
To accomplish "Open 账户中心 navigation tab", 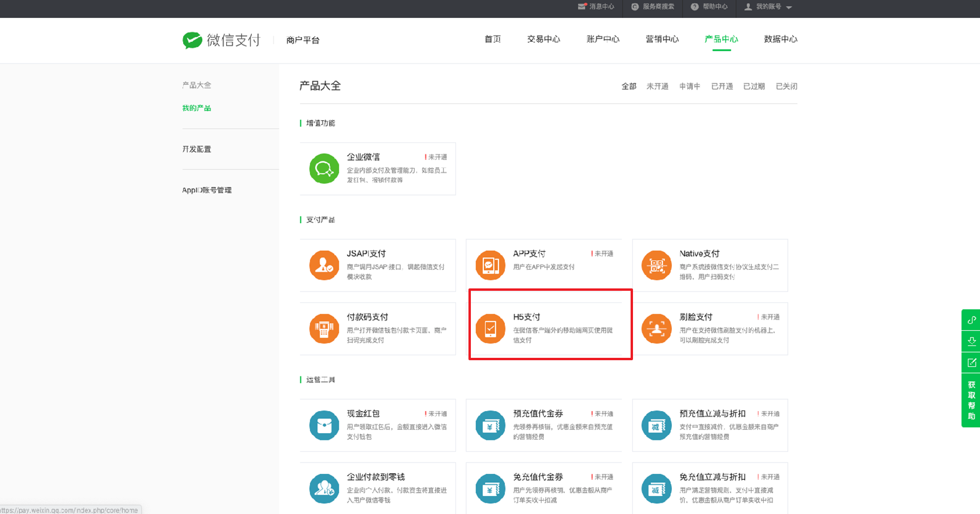I will pos(602,39).
